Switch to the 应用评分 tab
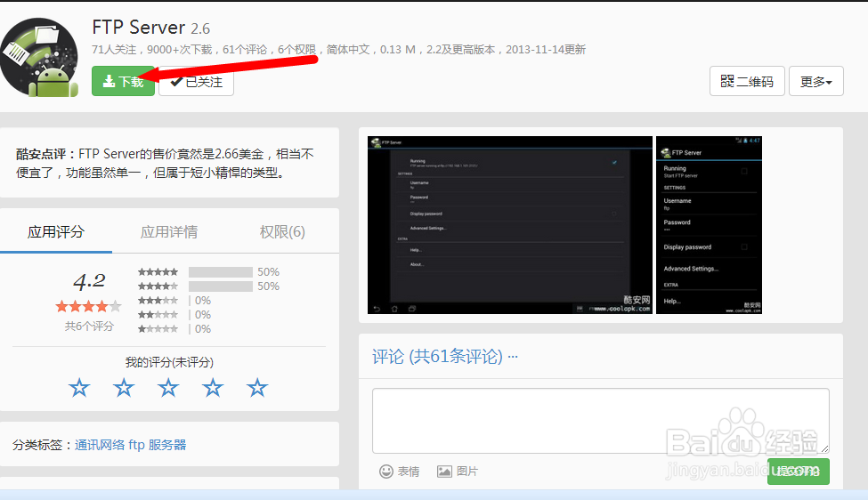The height and width of the screenshot is (500, 868). point(56,231)
